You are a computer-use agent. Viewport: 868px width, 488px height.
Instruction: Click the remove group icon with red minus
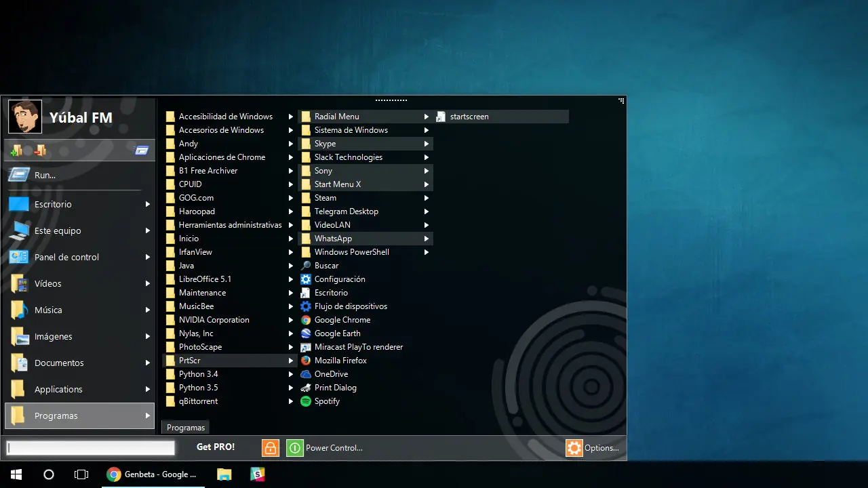pyautogui.click(x=40, y=150)
